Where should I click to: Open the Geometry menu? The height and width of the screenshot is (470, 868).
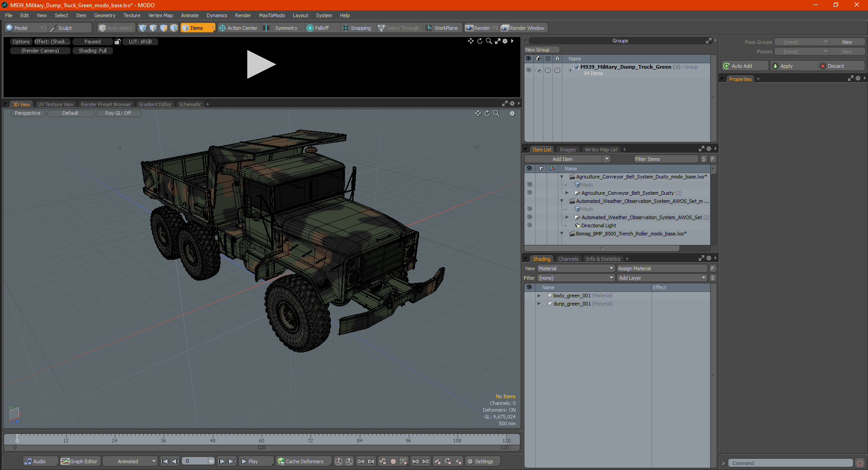tap(104, 15)
